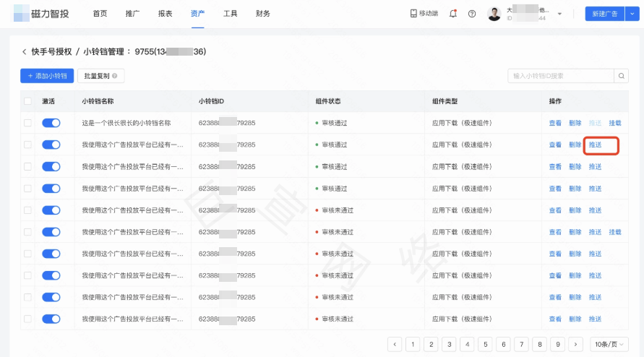644x357 pixels.
Task: Click the info icon on 批量复制
Action: coord(115,76)
